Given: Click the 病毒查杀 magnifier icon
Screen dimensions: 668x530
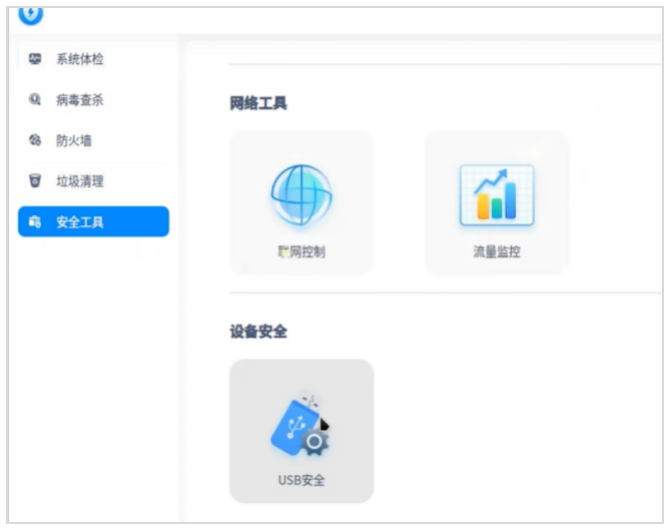Looking at the screenshot, I should (35, 100).
